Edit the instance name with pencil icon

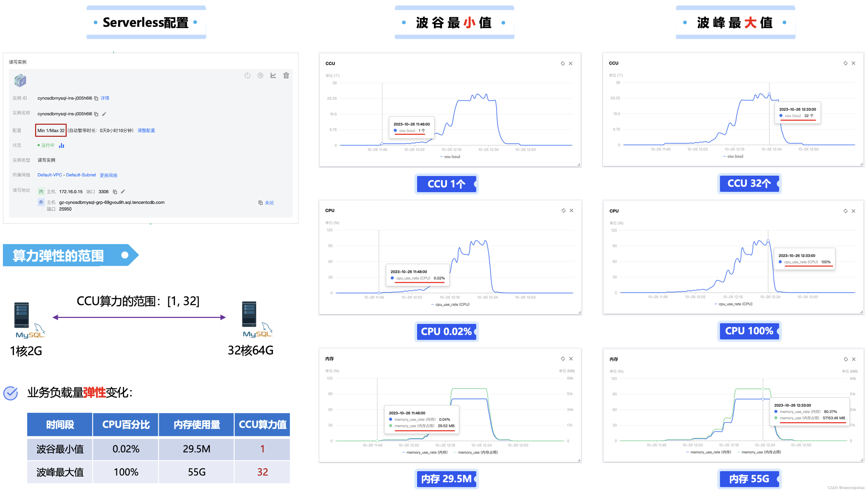104,114
